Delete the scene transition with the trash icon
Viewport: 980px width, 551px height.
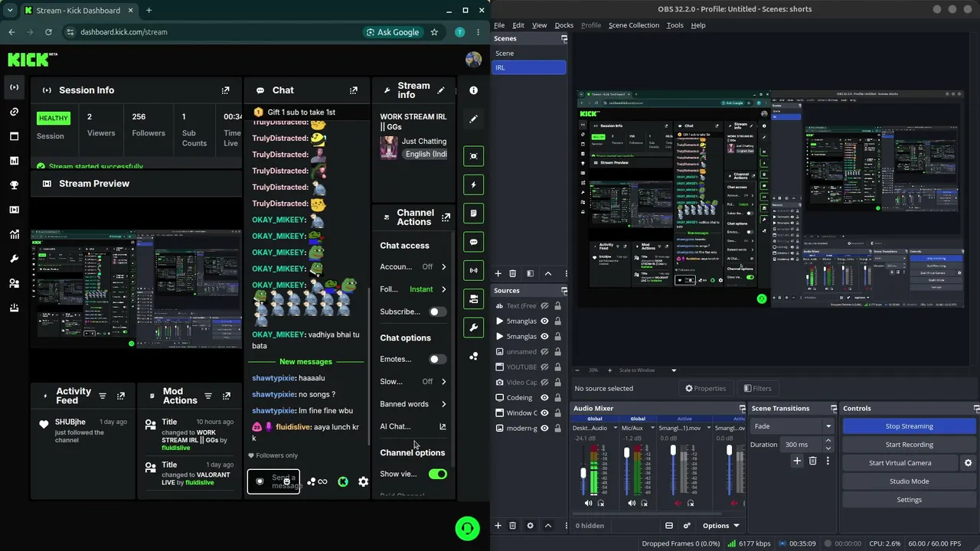[x=812, y=461]
